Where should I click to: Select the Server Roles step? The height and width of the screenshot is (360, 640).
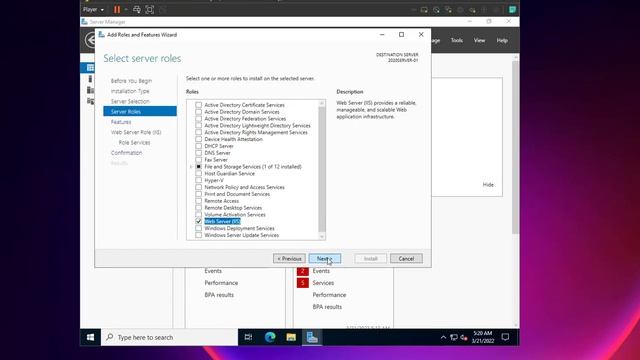[140, 111]
